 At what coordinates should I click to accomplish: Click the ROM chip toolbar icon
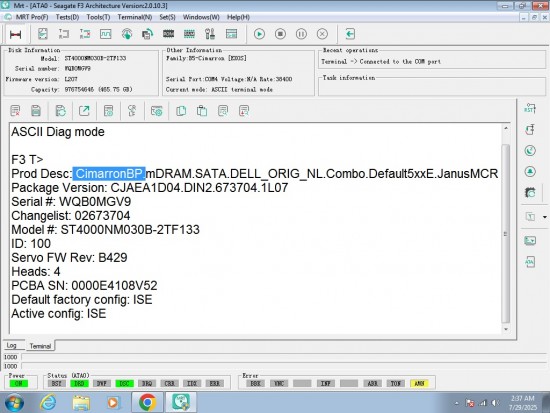(168, 34)
